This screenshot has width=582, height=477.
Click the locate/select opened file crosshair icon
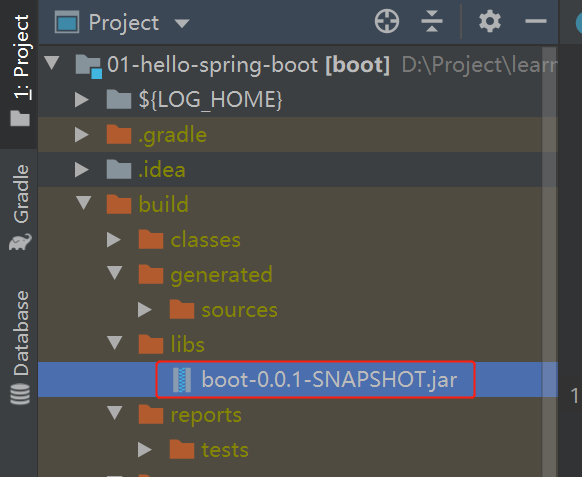(387, 22)
